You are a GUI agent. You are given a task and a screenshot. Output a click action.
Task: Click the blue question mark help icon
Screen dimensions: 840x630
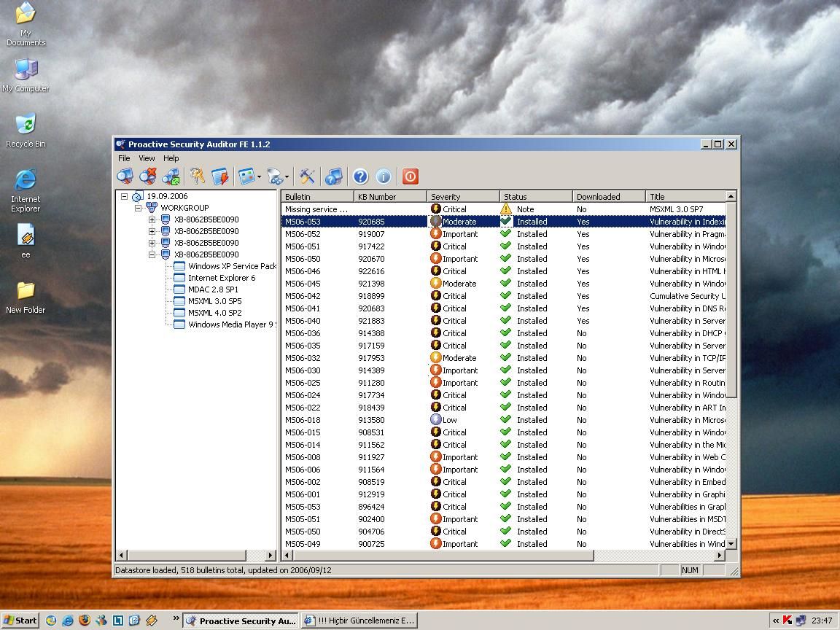(360, 176)
